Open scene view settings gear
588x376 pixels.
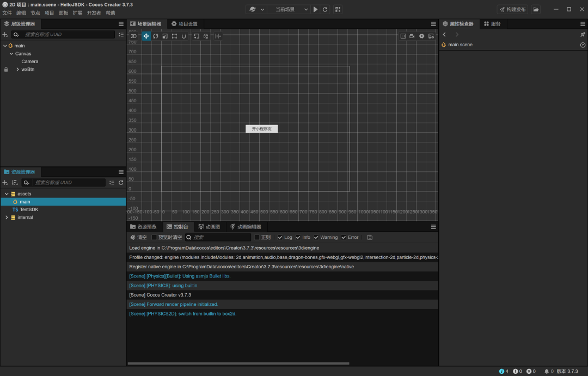(421, 36)
